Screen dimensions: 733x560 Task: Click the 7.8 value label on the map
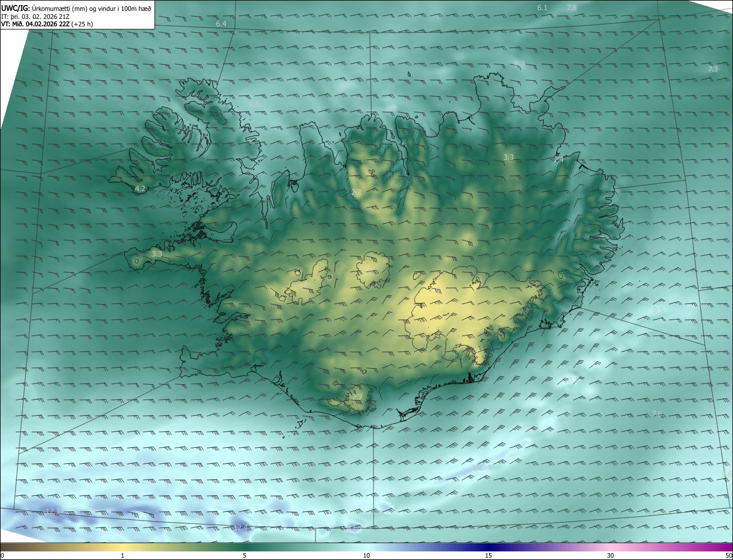pyautogui.click(x=572, y=7)
